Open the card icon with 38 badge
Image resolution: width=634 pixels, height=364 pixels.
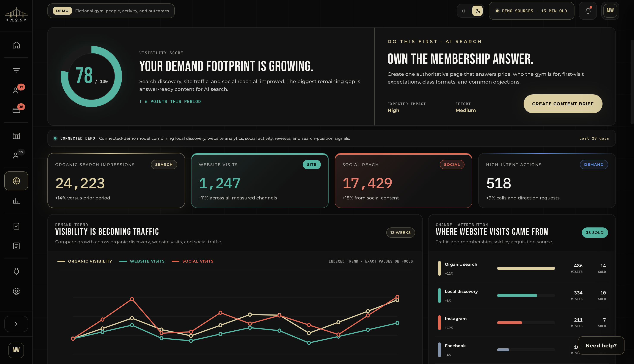coord(16,110)
